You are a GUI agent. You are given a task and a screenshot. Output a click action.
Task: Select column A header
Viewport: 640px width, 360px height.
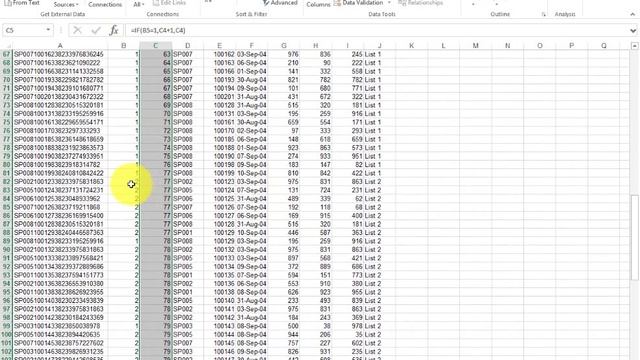(x=60, y=46)
